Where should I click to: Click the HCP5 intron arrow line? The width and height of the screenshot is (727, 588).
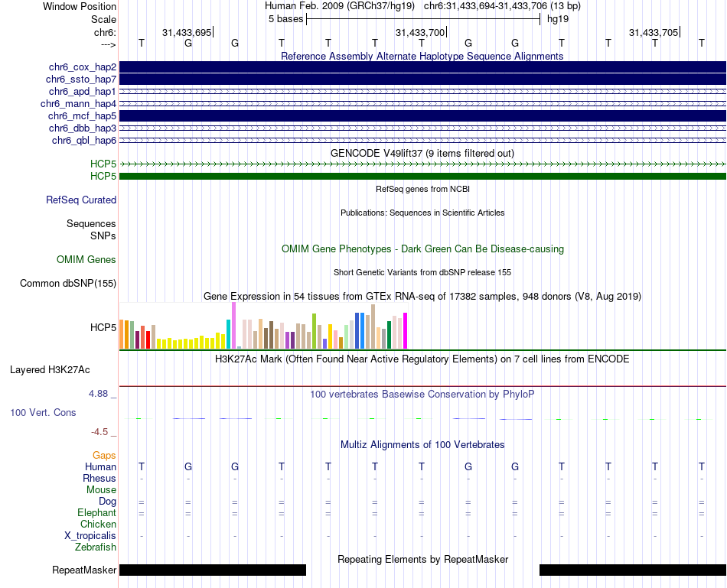[422, 164]
